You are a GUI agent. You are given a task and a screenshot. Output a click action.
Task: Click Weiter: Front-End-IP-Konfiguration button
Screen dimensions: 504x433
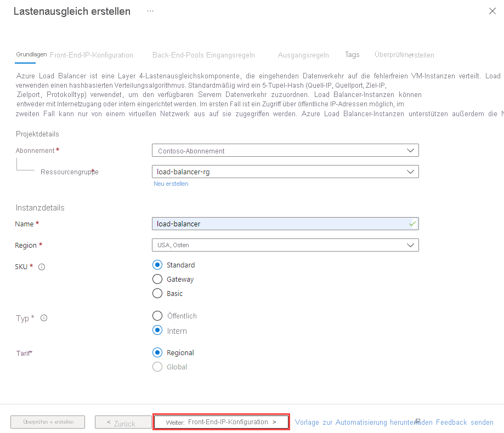point(221,422)
